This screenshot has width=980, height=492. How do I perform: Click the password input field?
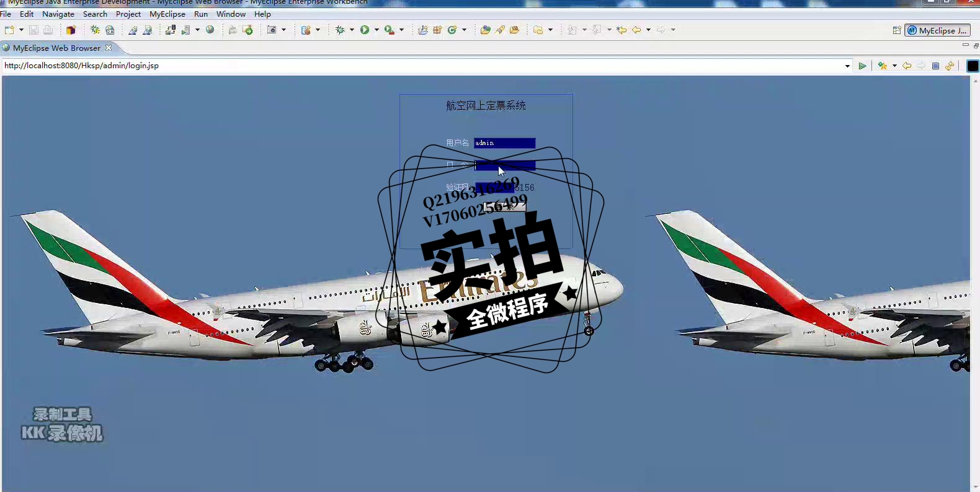pos(505,165)
